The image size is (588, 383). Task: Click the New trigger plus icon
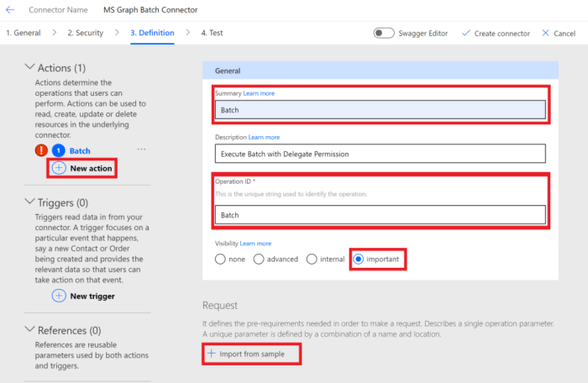tap(59, 296)
